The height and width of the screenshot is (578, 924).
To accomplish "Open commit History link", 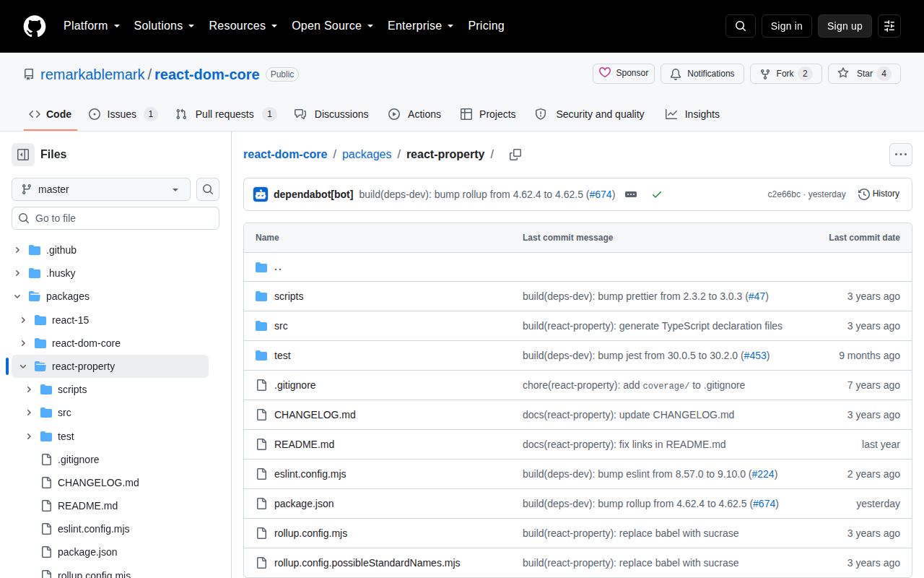I will click(879, 194).
